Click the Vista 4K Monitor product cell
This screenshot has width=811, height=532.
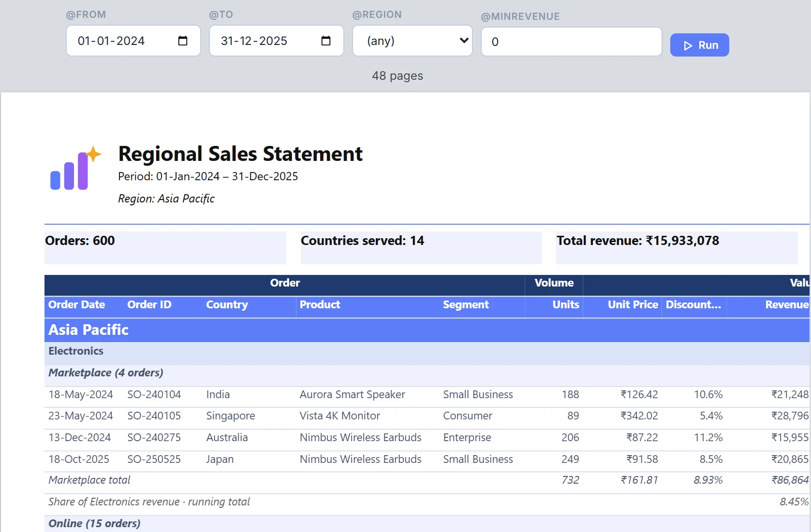[340, 416]
